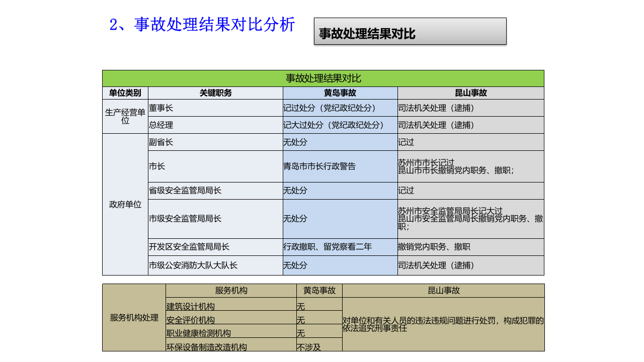
Task: Select the '市级安全监管局局长' cell
Action: pyautogui.click(x=215, y=219)
